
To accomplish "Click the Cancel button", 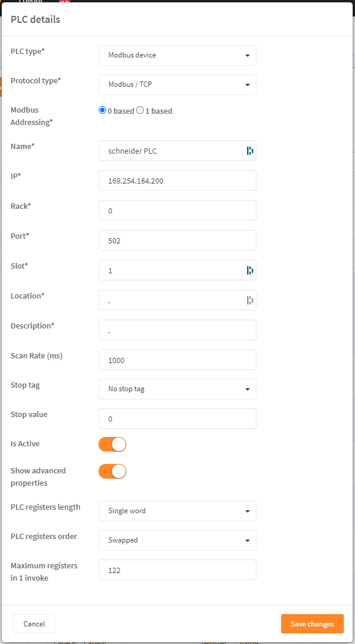I will click(x=34, y=624).
